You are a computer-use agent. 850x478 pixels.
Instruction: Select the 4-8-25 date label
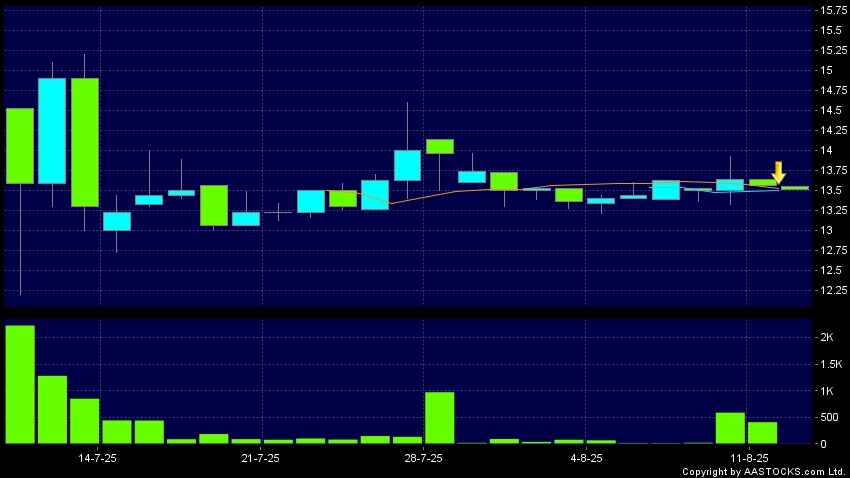587,458
